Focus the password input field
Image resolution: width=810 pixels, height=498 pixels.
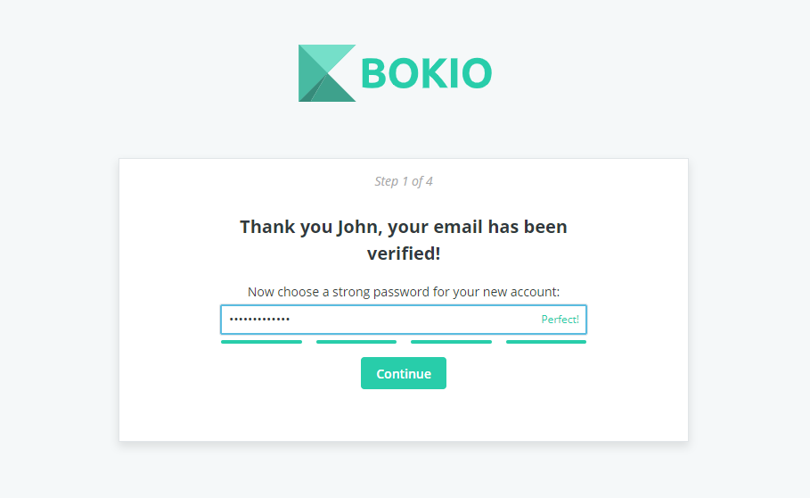coord(403,319)
